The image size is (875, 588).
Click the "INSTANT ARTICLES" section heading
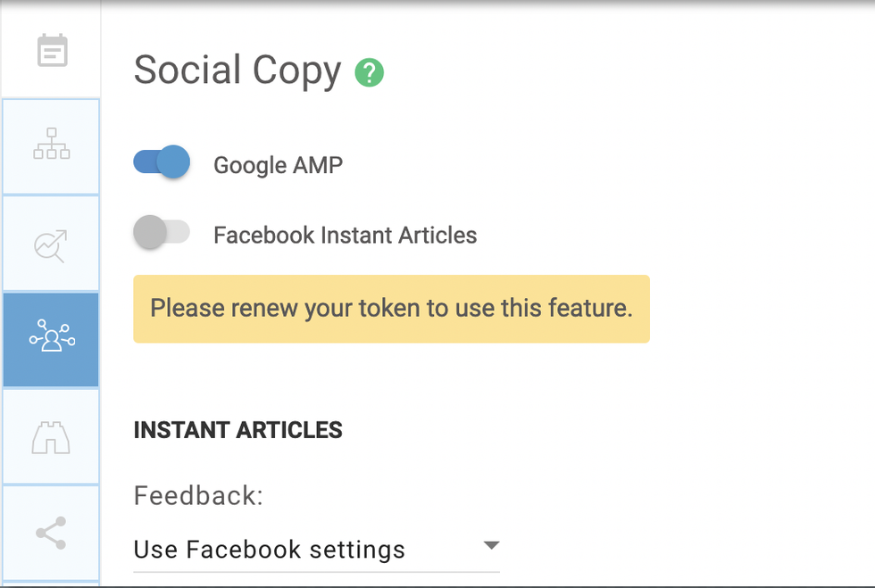(x=237, y=430)
